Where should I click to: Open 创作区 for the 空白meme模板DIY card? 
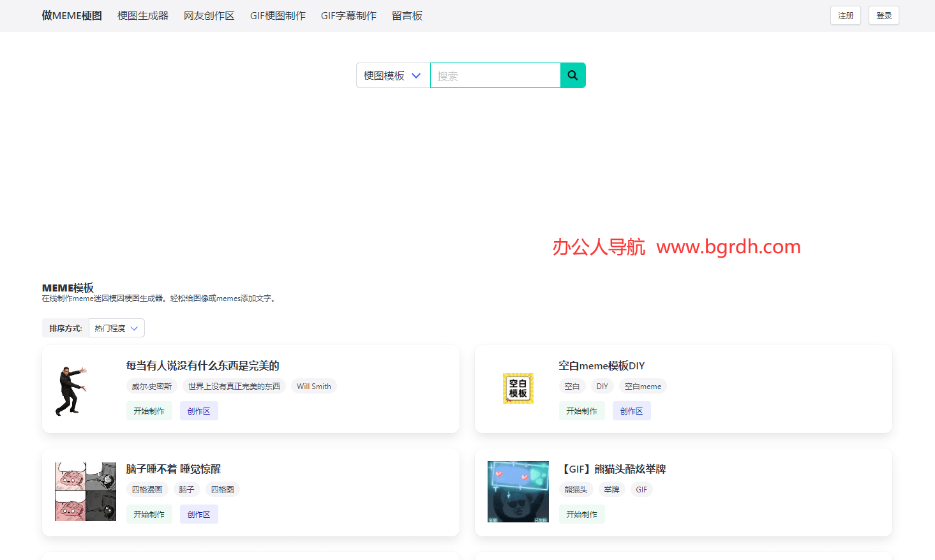pos(631,410)
